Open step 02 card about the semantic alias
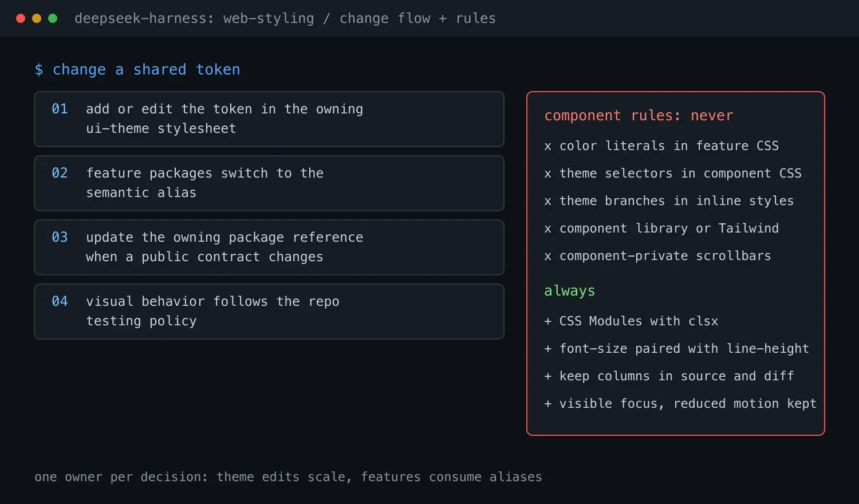Image resolution: width=859 pixels, height=504 pixels. [269, 183]
